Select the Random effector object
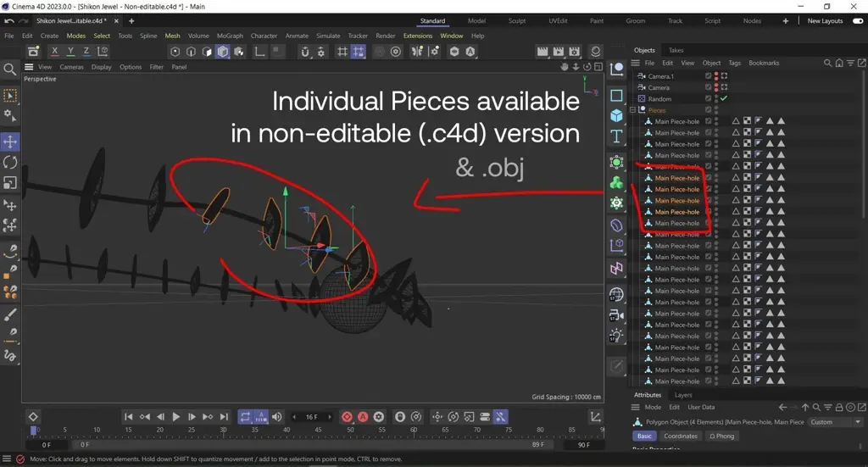This screenshot has height=467, width=868. (x=659, y=98)
